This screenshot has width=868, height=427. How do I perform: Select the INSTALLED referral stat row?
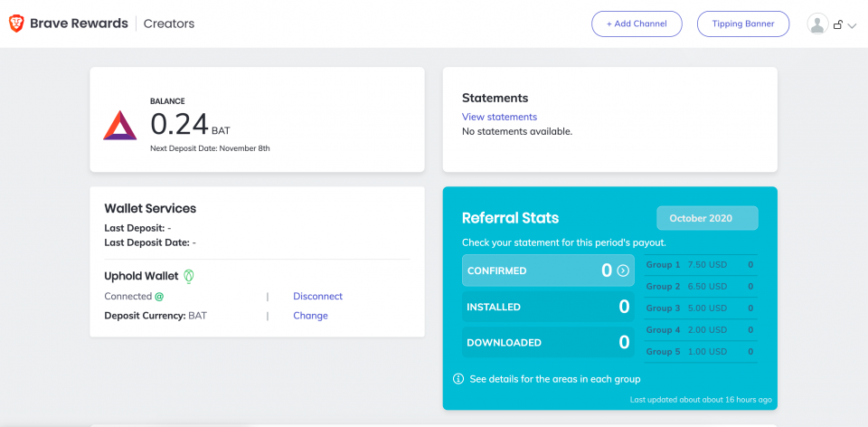pos(548,307)
